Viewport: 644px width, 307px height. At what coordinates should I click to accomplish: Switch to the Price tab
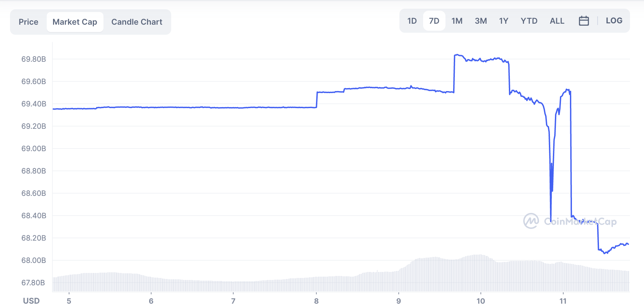click(28, 22)
